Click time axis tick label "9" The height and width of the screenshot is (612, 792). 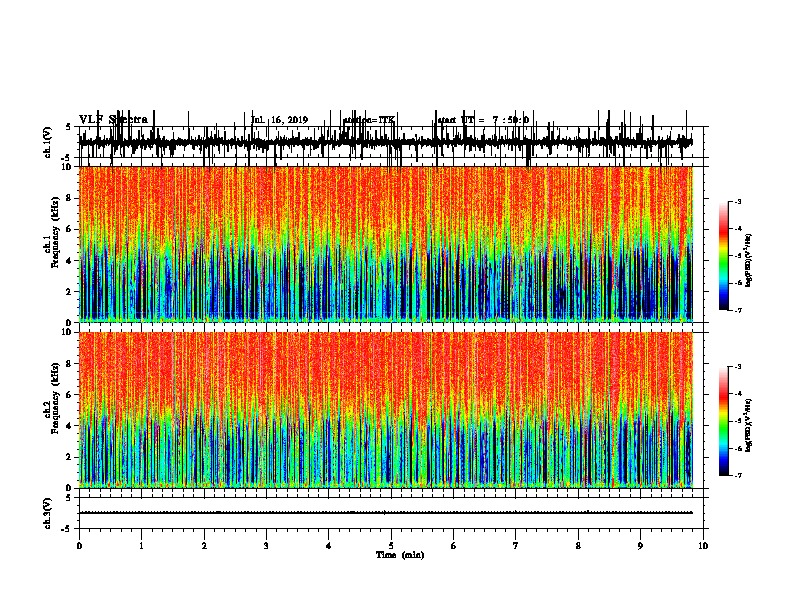[640, 545]
